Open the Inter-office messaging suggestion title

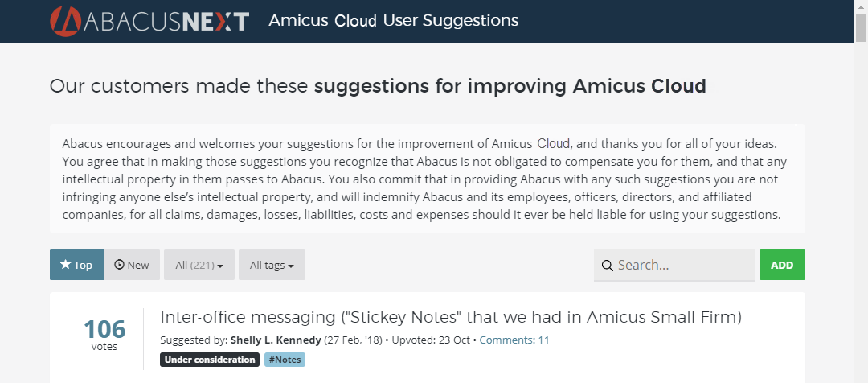click(x=451, y=317)
